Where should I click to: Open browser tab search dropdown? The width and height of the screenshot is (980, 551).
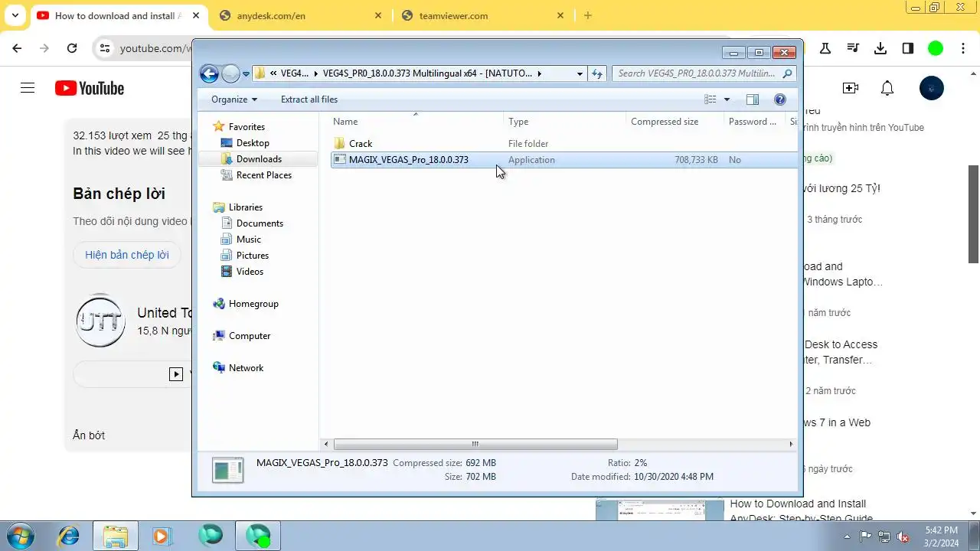tap(15, 15)
